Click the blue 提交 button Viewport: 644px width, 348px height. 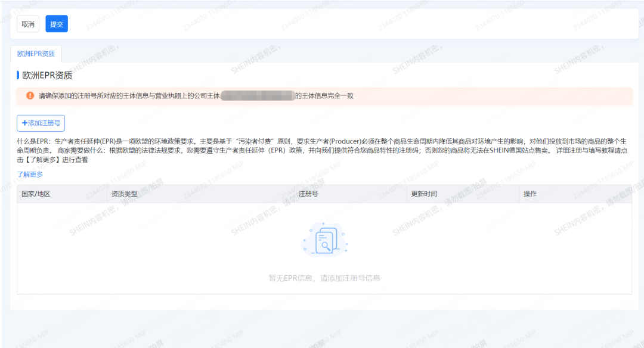click(x=56, y=24)
